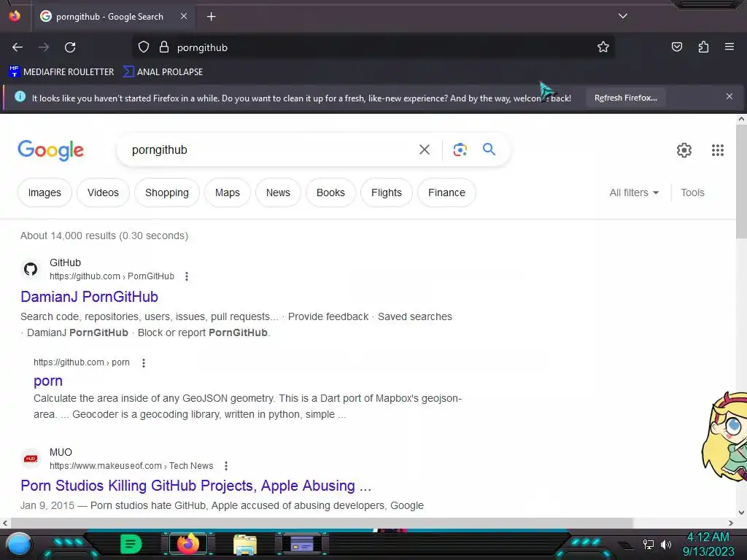Click the GitHub favicon in first result
This screenshot has height=560, width=747.
tap(31, 269)
